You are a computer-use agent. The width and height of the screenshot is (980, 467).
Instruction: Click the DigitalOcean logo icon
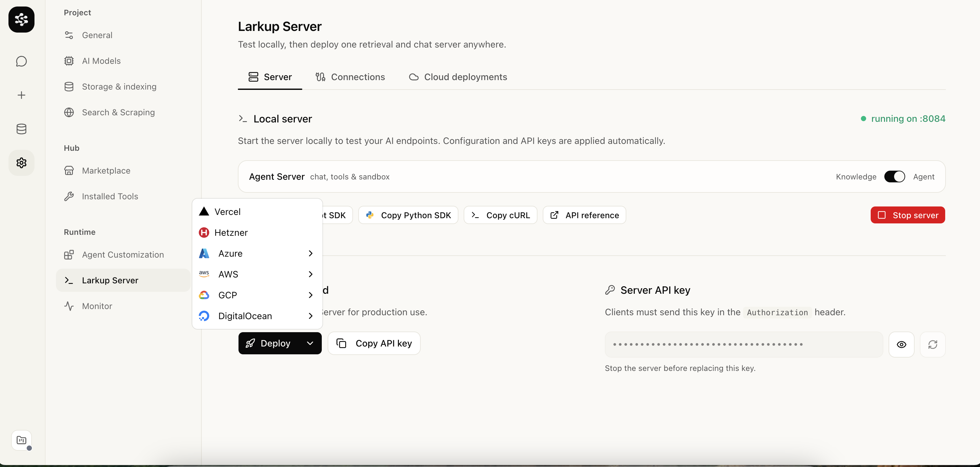point(204,316)
